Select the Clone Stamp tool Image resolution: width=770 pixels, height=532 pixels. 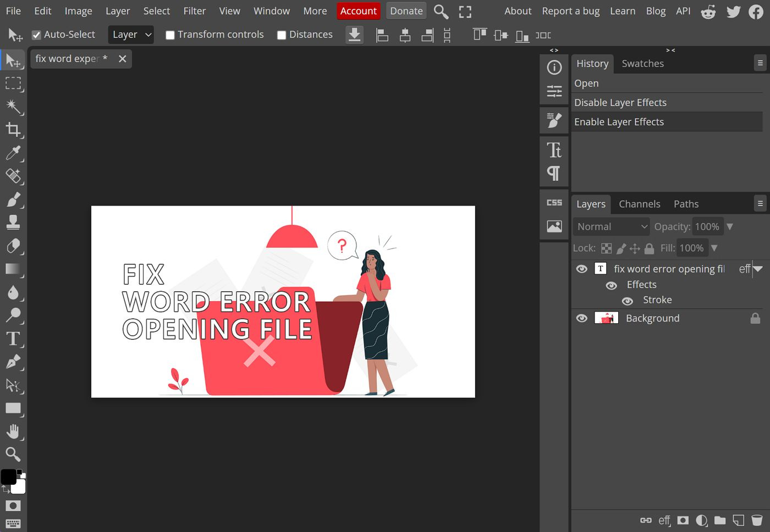pos(13,223)
